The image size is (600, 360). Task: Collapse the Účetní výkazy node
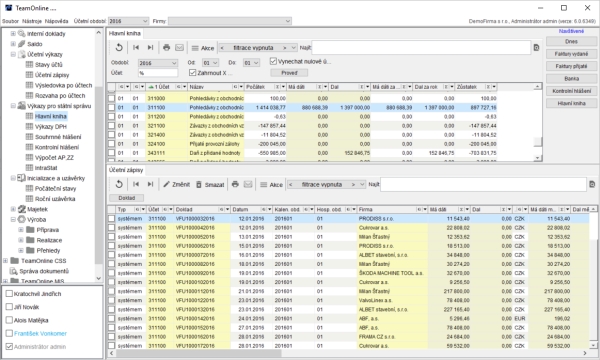tap(13, 54)
